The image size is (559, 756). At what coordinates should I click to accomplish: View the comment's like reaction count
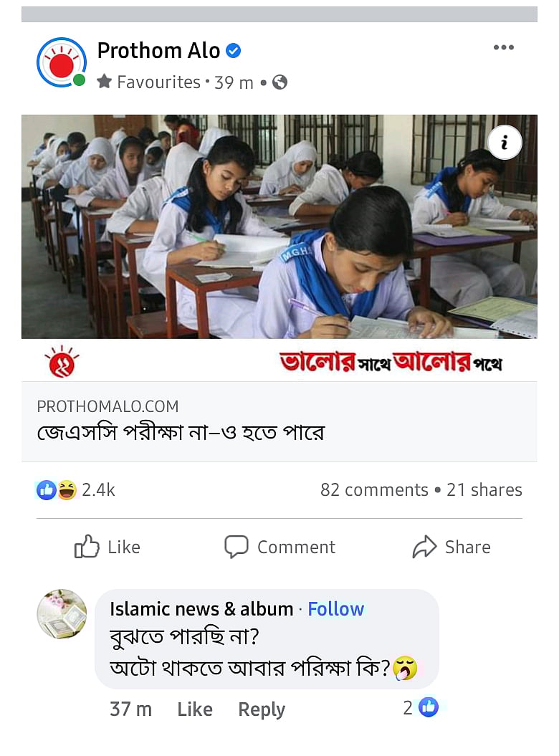pos(420,708)
